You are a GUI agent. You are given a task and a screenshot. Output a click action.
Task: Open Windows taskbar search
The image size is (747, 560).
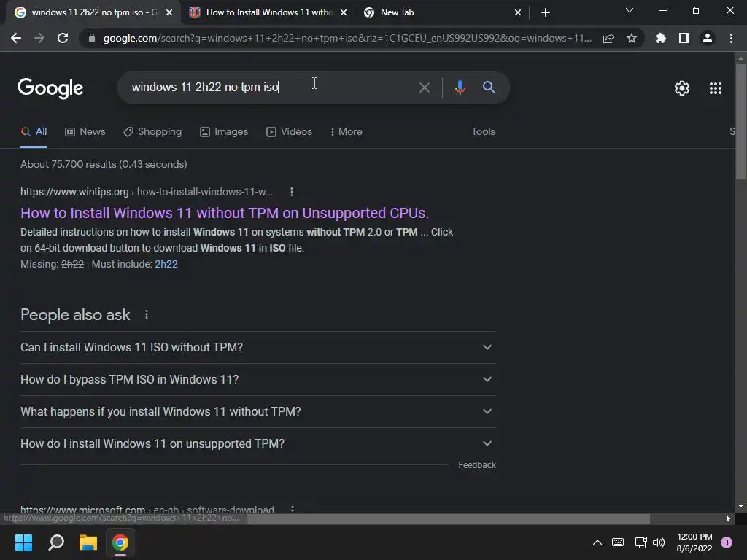click(56, 542)
